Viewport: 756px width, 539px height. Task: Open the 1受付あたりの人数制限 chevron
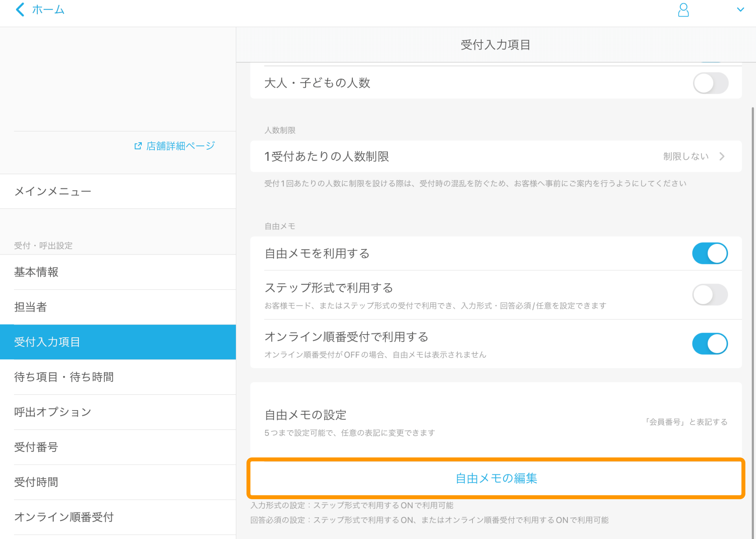[x=722, y=156]
